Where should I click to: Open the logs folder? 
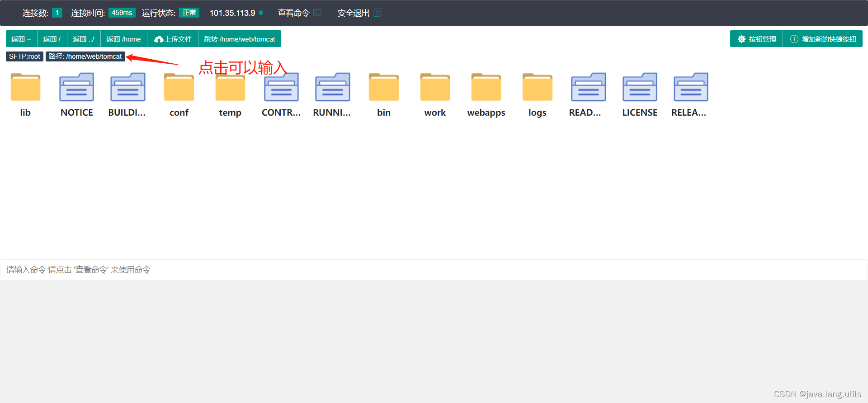click(538, 87)
